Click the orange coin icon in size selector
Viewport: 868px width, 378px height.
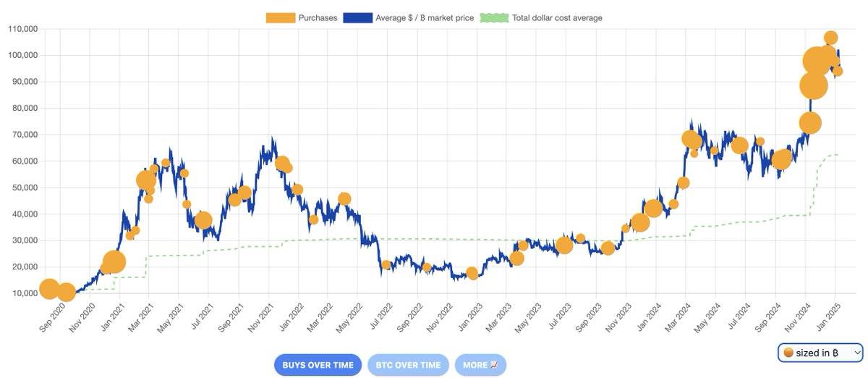point(788,353)
